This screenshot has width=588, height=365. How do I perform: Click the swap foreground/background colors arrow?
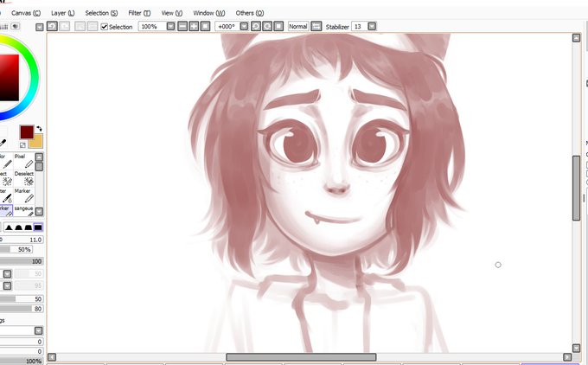[x=39, y=129]
